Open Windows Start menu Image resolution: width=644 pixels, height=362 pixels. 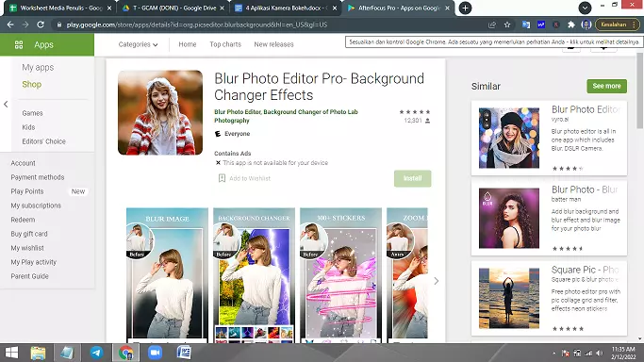pyautogui.click(x=11, y=353)
